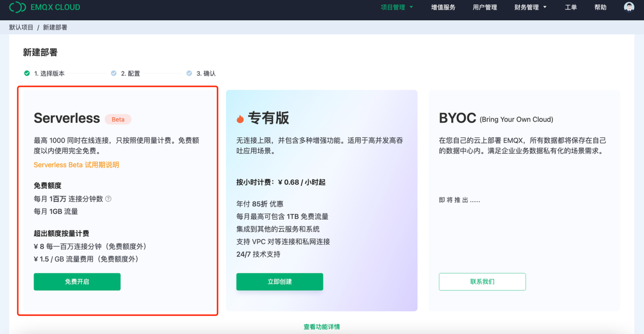Open the 帮助 menu
Image resolution: width=644 pixels, height=334 pixels.
[x=600, y=7]
